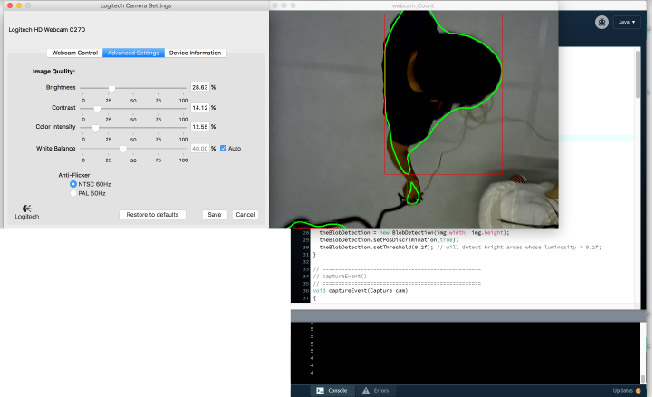
Task: Open the Console tab in Processing
Action: tap(331, 390)
